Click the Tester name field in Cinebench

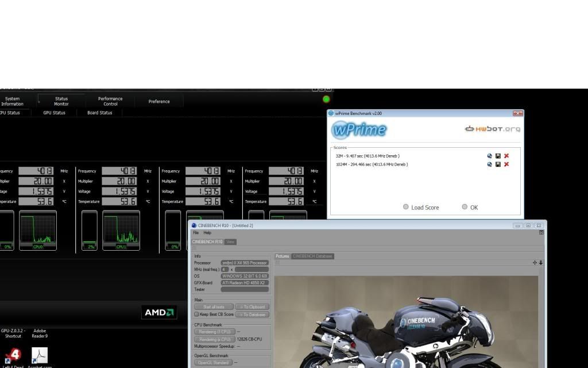tap(245, 290)
